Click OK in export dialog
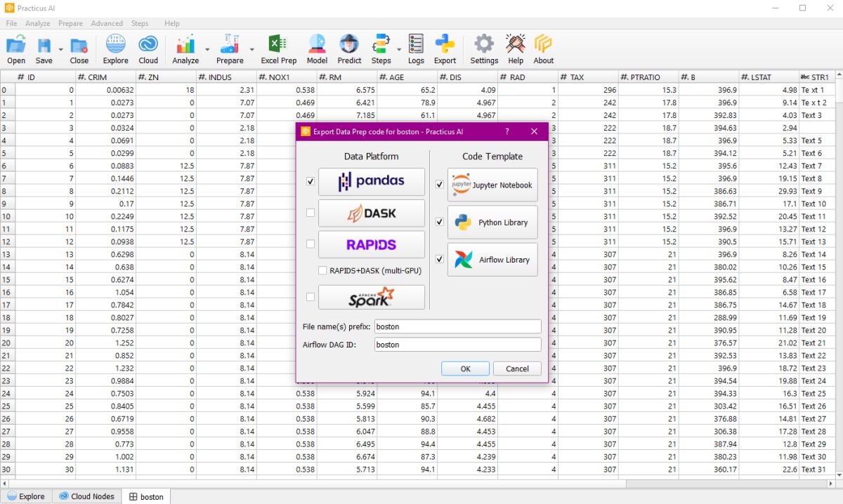843x504 pixels. pos(465,369)
